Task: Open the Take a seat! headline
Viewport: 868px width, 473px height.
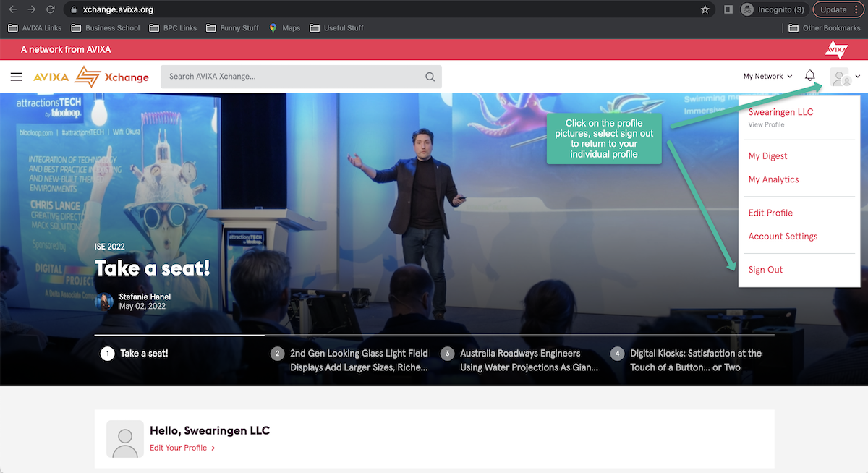Action: 152,268
